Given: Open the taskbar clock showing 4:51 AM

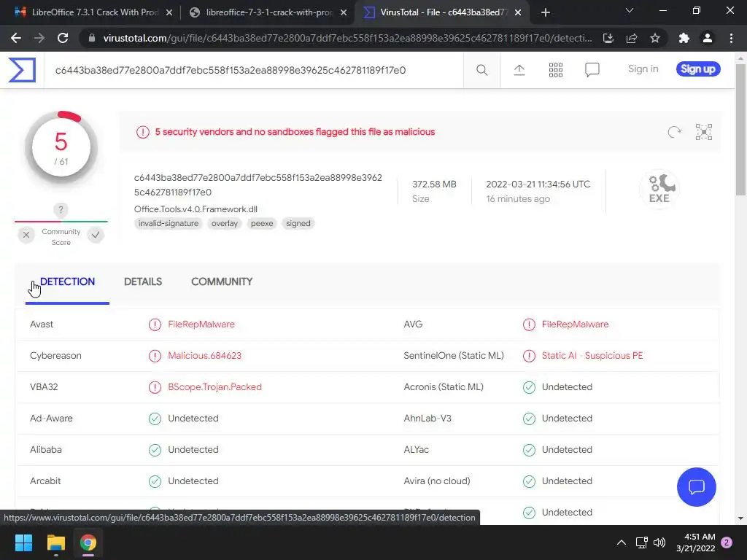Looking at the screenshot, I should click(x=695, y=542).
